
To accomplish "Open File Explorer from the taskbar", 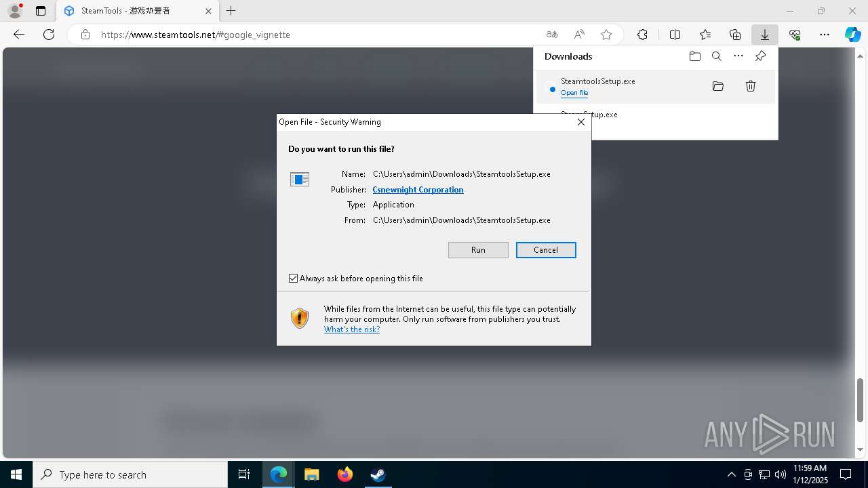I will (x=311, y=474).
